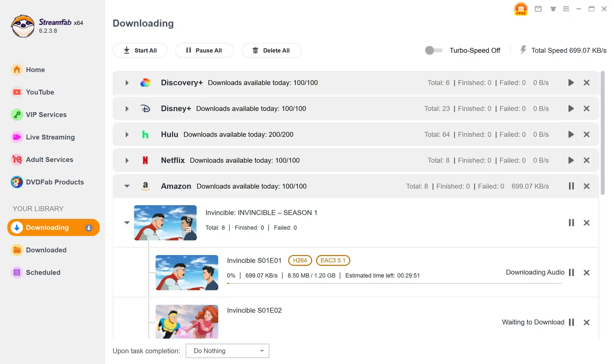The height and width of the screenshot is (364, 614).
Task: Click the Amazon service logo
Action: [x=145, y=186]
